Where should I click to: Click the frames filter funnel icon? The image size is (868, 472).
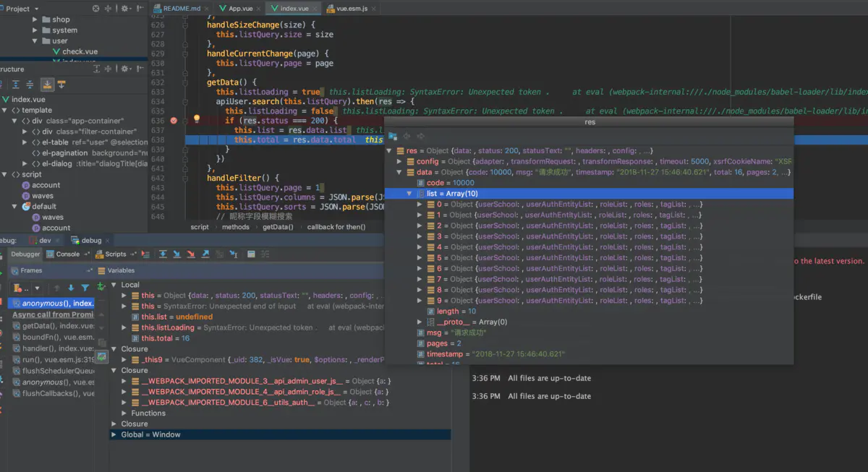pos(85,288)
